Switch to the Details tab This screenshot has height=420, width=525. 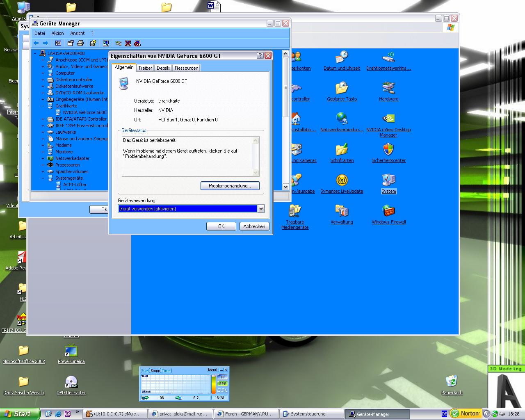click(163, 68)
